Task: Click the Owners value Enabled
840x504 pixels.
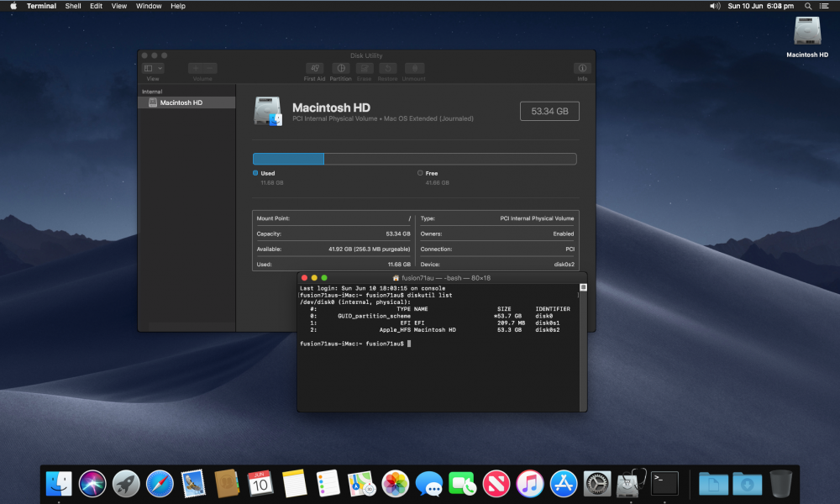Action: 564,234
